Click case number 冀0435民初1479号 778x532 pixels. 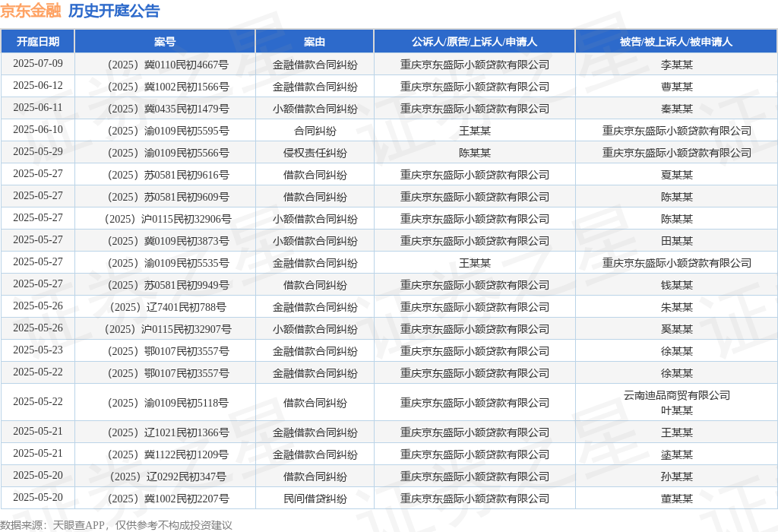pos(168,109)
